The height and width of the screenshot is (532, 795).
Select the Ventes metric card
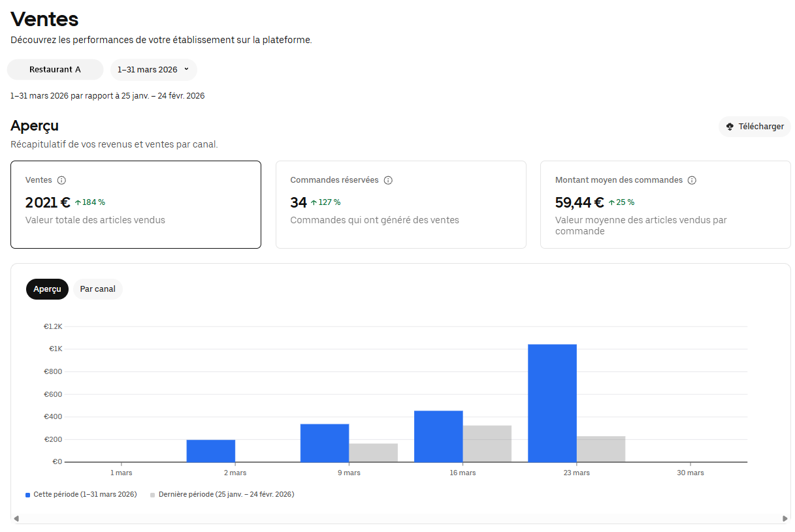136,205
